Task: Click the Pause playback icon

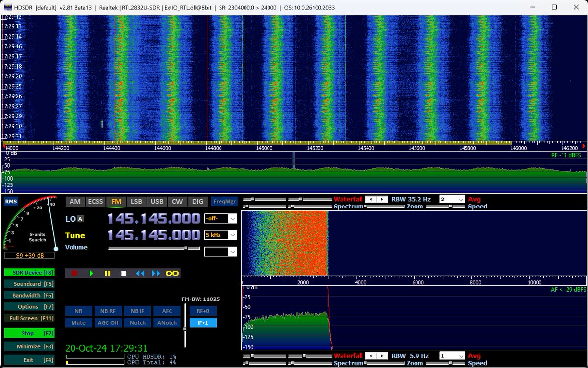Action: (x=107, y=273)
